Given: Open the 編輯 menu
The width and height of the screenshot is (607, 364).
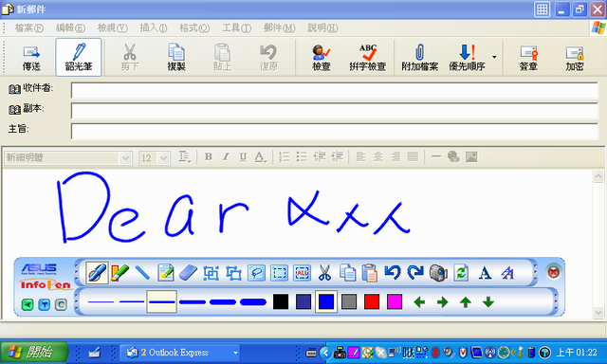Looking at the screenshot, I should coord(70,27).
